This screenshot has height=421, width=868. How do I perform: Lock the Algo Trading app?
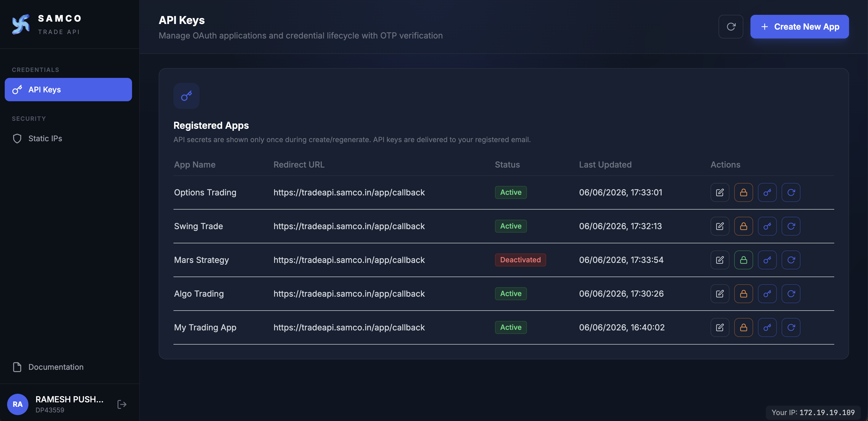coord(743,294)
